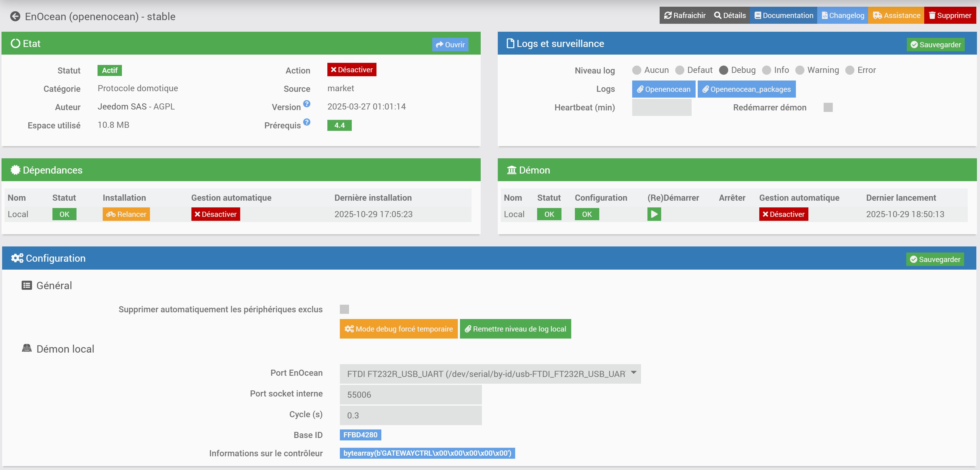The height and width of the screenshot is (470, 980).
Task: Open the Openenocean log file
Action: [663, 89]
